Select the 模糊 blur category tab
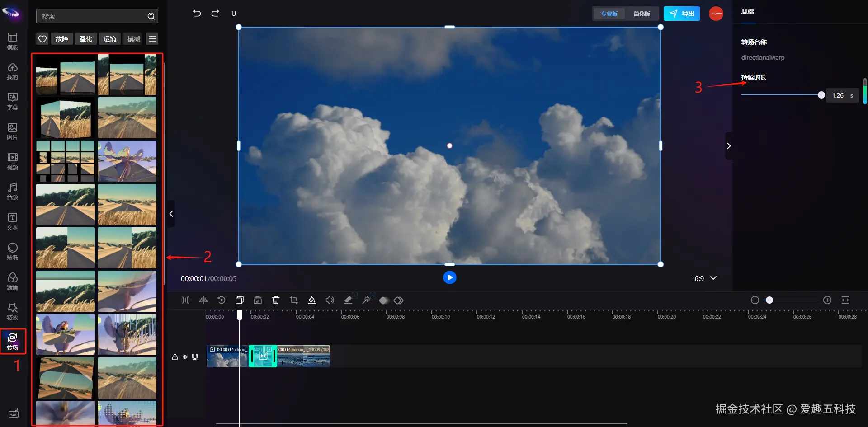868x427 pixels. 134,39
